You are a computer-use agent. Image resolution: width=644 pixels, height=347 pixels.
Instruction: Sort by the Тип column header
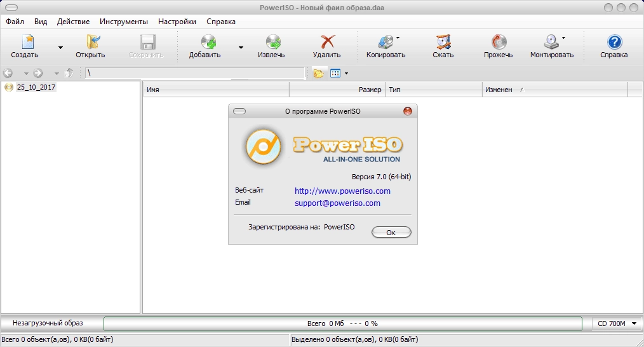434,90
